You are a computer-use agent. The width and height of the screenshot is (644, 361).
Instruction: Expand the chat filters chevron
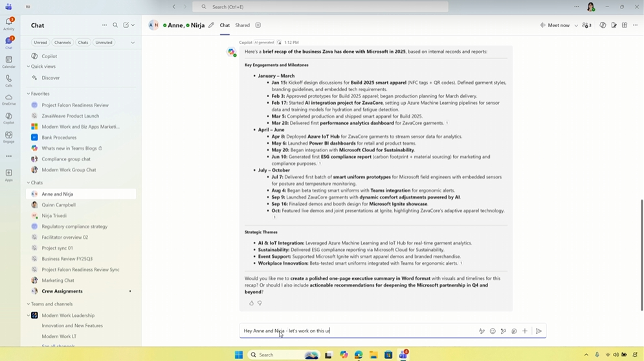[133, 42]
